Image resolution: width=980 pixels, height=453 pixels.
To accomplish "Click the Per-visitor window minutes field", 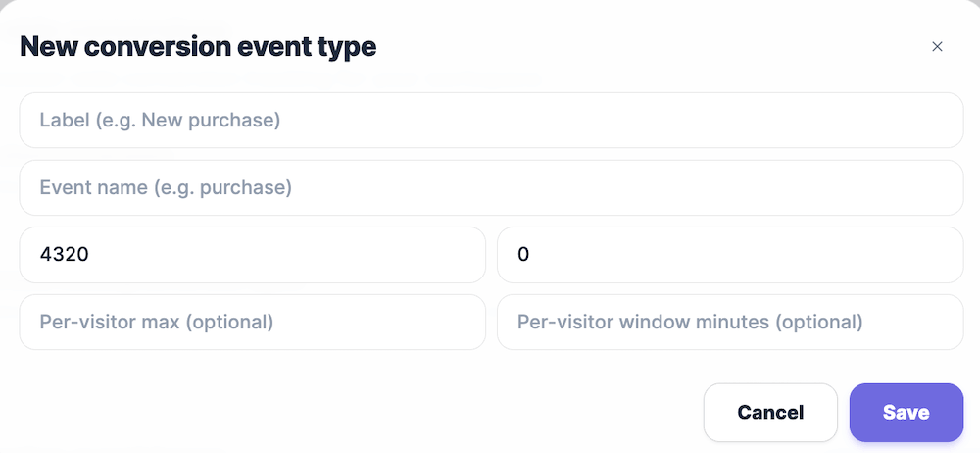I will coord(730,322).
